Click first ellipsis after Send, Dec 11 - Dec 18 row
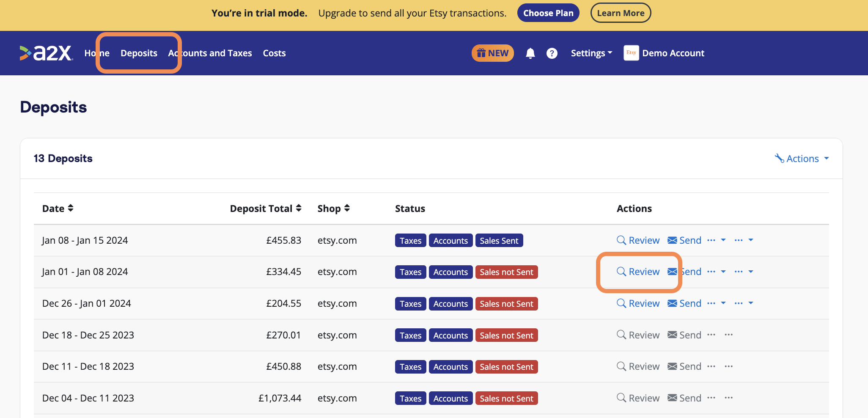This screenshot has width=868, height=418. click(711, 366)
